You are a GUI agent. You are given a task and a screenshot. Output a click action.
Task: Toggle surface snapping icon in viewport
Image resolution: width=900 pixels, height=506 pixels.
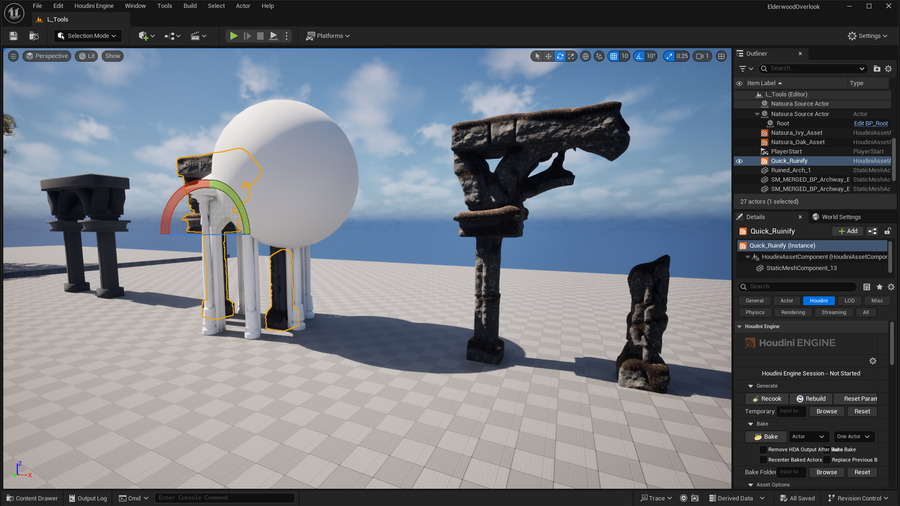(599, 56)
